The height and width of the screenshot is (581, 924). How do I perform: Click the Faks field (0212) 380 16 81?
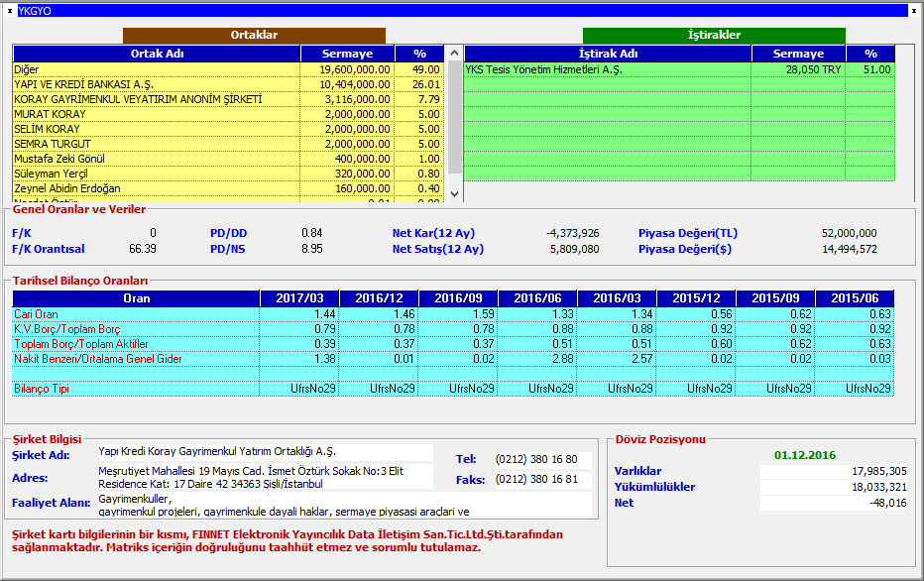(x=542, y=479)
